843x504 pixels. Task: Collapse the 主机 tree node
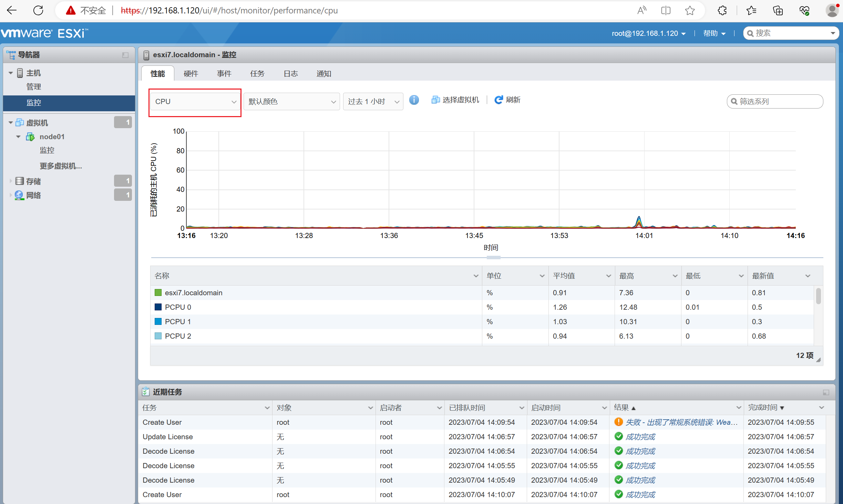click(x=11, y=73)
